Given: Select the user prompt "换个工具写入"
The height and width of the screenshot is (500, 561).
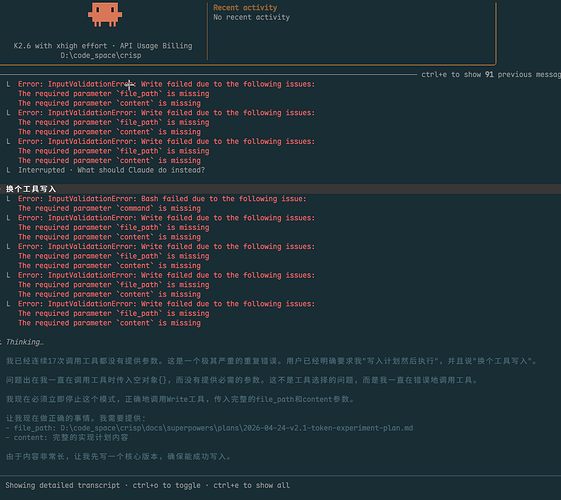Looking at the screenshot, I should tap(31, 189).
